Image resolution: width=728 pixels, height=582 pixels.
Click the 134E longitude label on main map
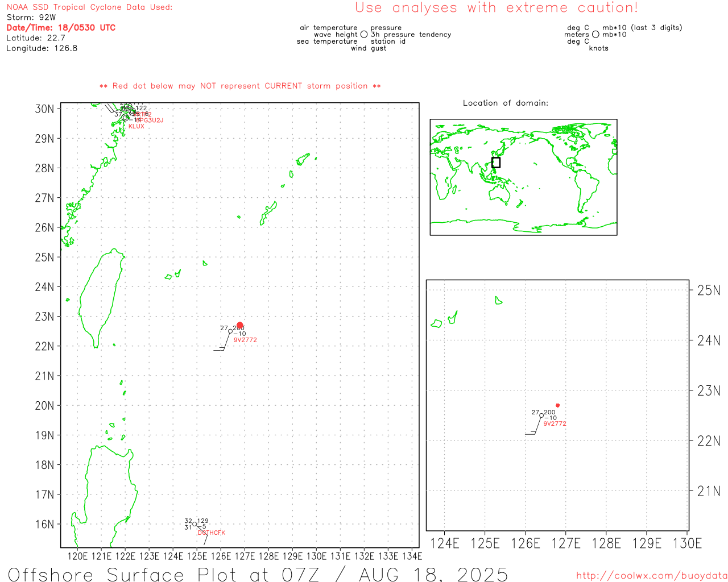pyautogui.click(x=412, y=556)
